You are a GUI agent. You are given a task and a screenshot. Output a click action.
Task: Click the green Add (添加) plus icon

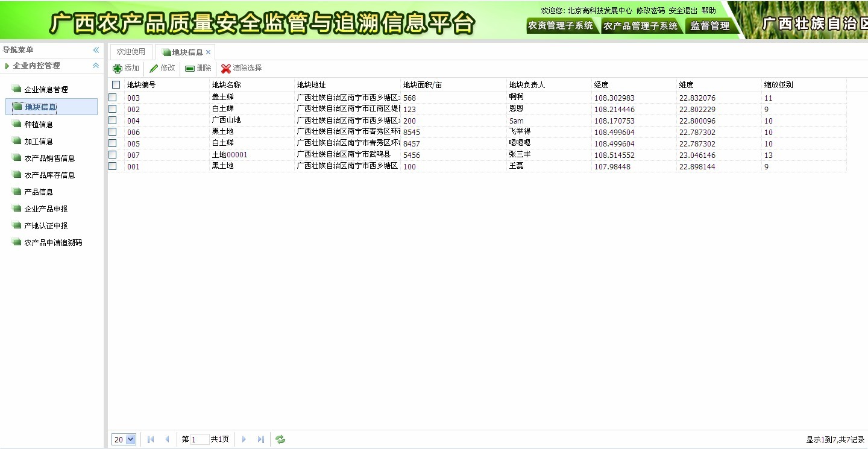click(118, 69)
